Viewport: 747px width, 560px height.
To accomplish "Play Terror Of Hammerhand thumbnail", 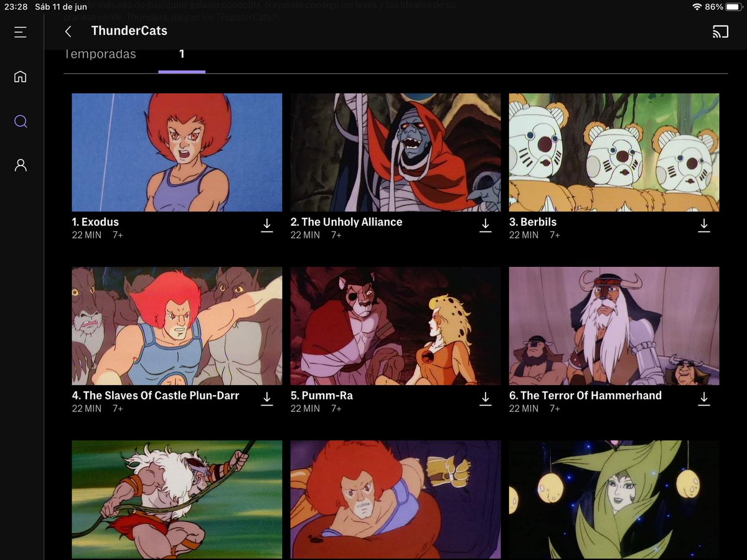I will 614,326.
